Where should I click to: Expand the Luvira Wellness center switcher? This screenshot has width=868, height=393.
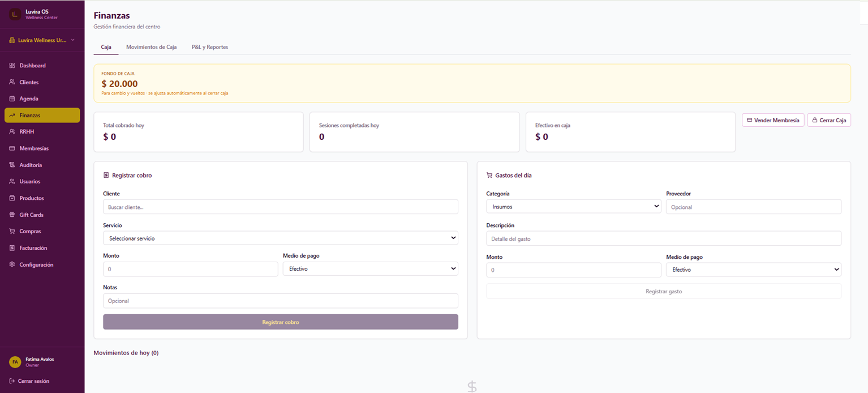coord(42,40)
